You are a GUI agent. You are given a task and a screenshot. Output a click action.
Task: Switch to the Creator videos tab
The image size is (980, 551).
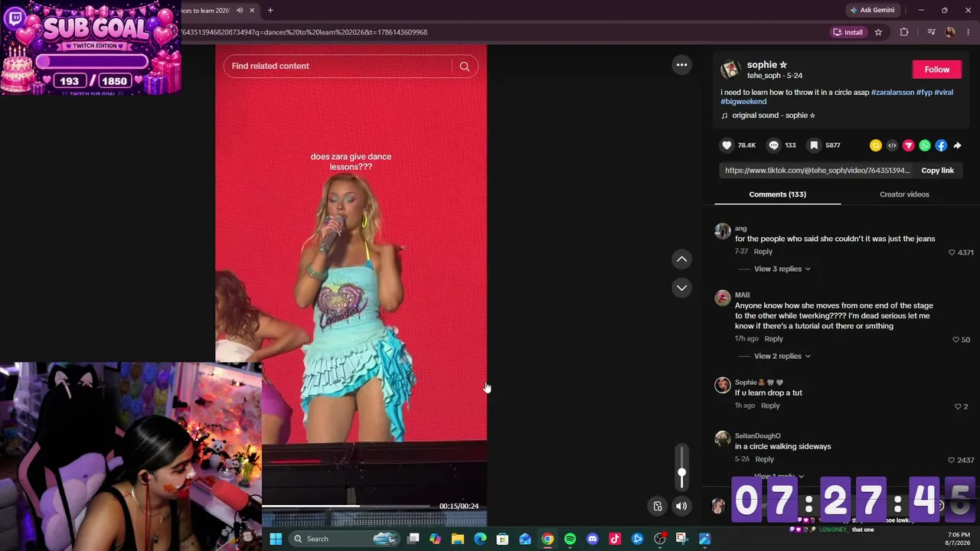904,194
